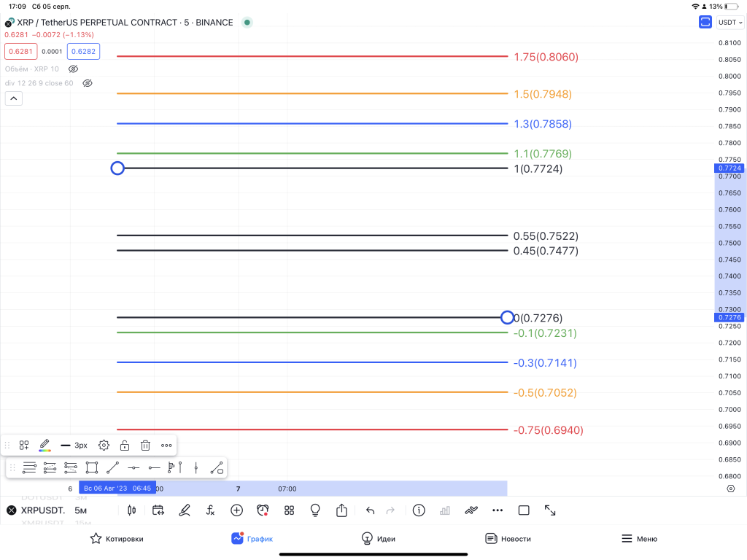747x560 pixels.
Task: Switch to the Новости tab
Action: (x=508, y=539)
